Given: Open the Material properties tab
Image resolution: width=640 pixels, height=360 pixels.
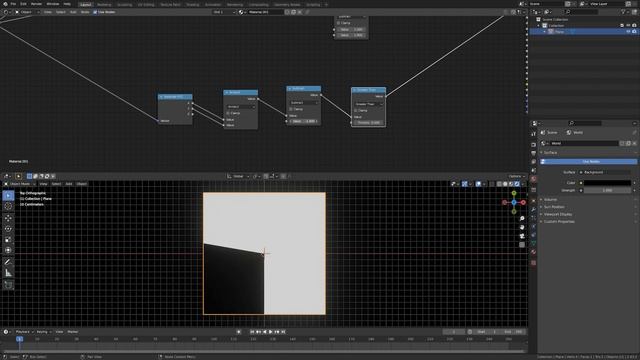Looking at the screenshot, I should 533,252.
